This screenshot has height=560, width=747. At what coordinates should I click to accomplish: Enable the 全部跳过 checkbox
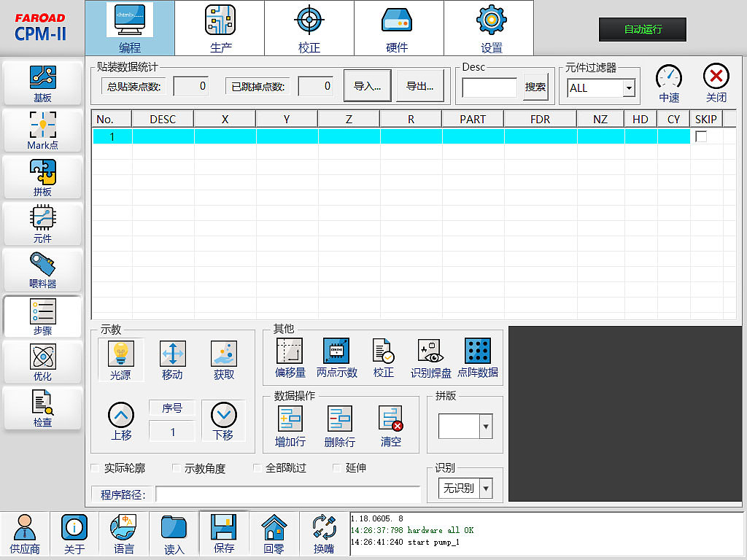258,468
